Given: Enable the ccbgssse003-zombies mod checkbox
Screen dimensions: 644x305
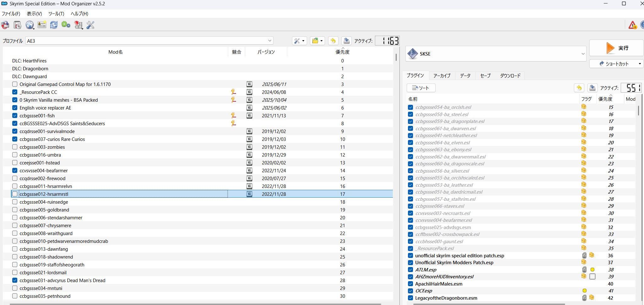Looking at the screenshot, I should point(15,147).
